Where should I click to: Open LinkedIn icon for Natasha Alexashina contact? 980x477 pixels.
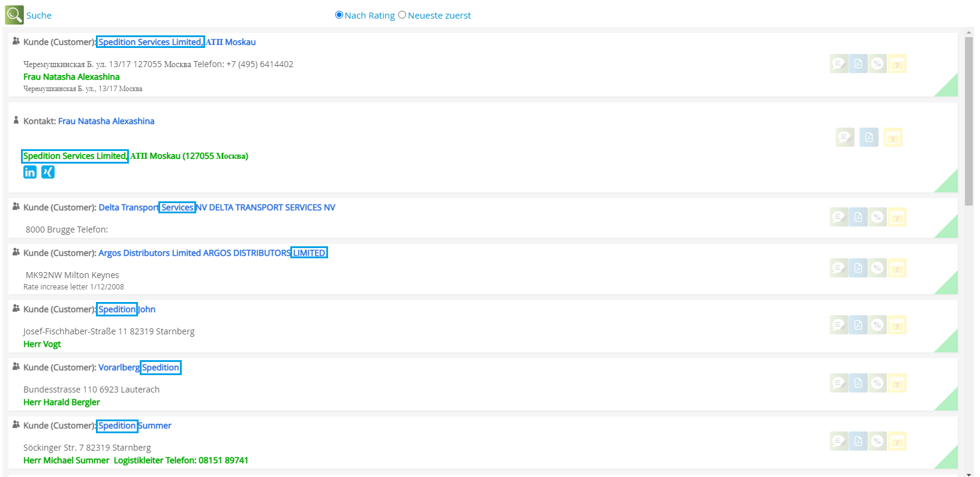pyautogui.click(x=30, y=172)
